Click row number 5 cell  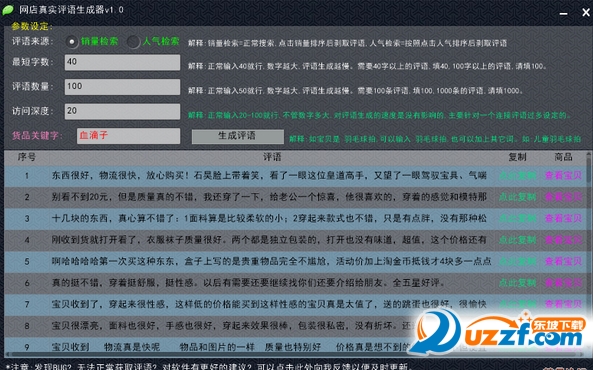tap(26, 261)
